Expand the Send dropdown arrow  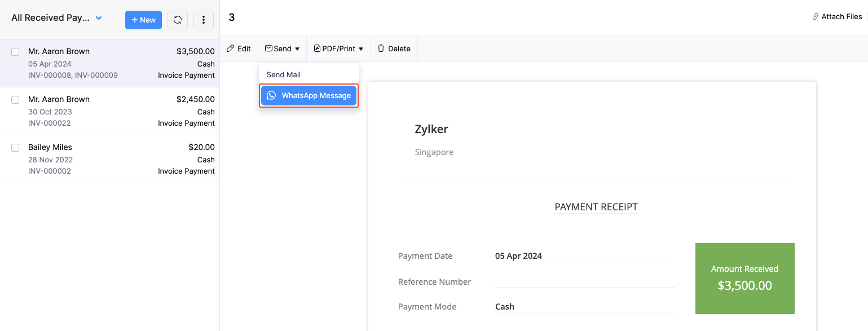(x=297, y=48)
